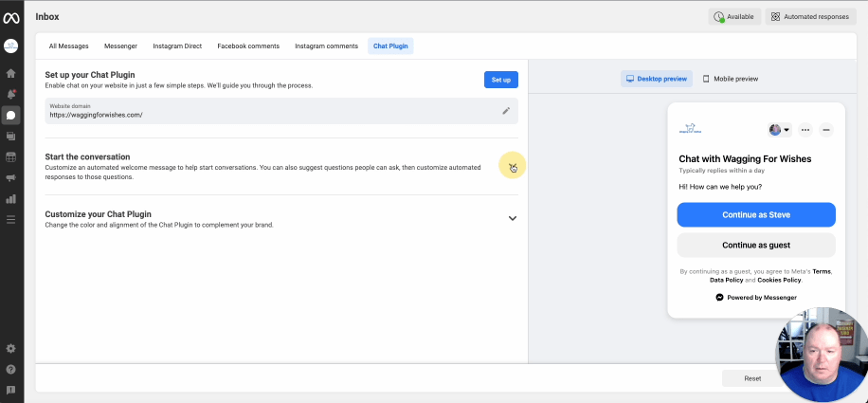This screenshot has width=868, height=403.
Task: Click the Meta logo in the sidebar
Action: pos(11,18)
